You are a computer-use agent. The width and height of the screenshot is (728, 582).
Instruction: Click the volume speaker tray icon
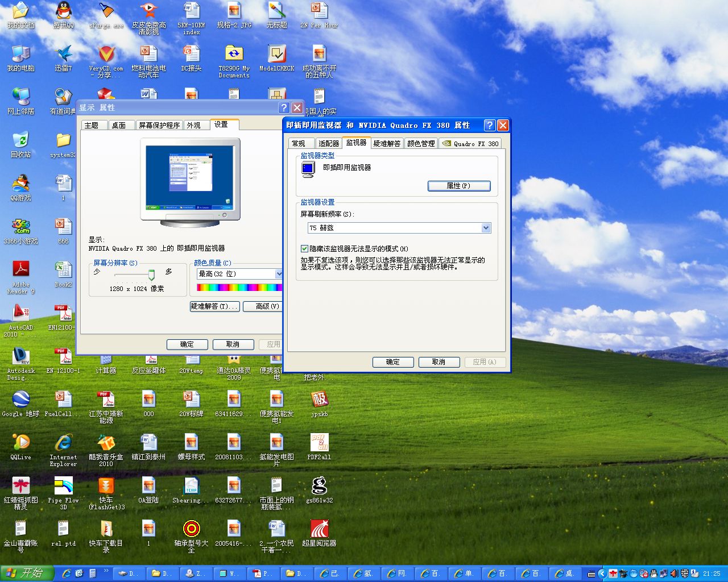tap(674, 573)
